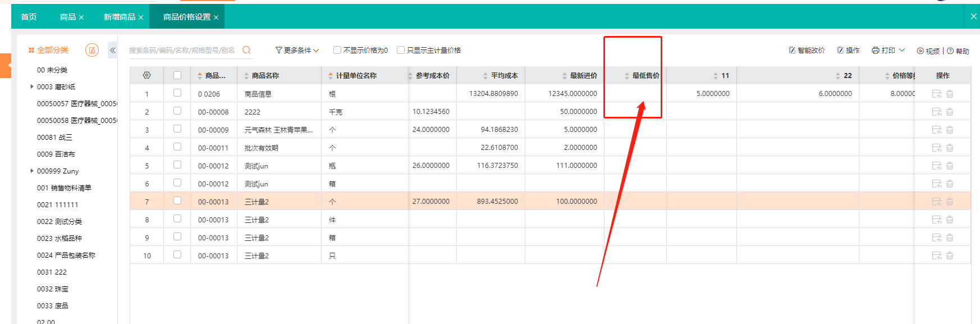Click the search magnifier icon

(x=246, y=51)
